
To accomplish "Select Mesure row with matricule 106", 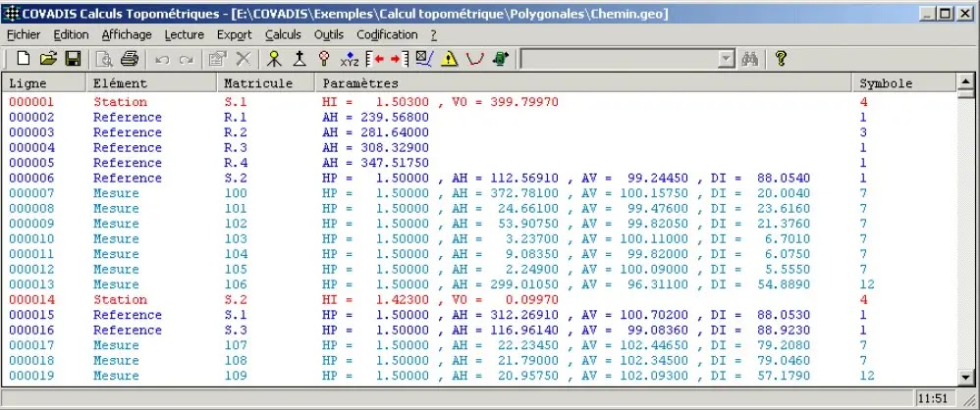I will 479,283.
